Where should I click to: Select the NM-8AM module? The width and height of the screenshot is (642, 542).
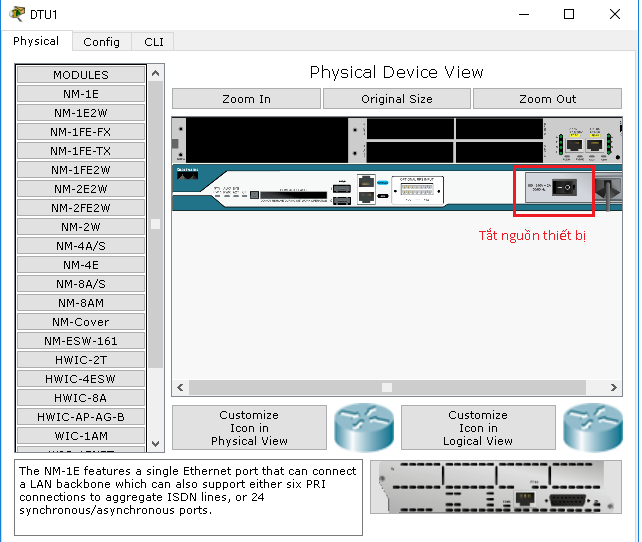81,303
